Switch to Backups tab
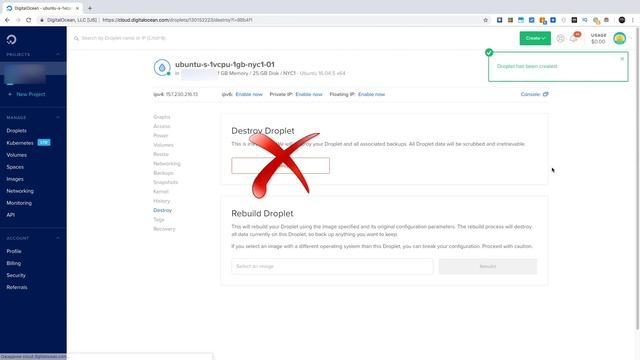The image size is (640, 360). [163, 173]
